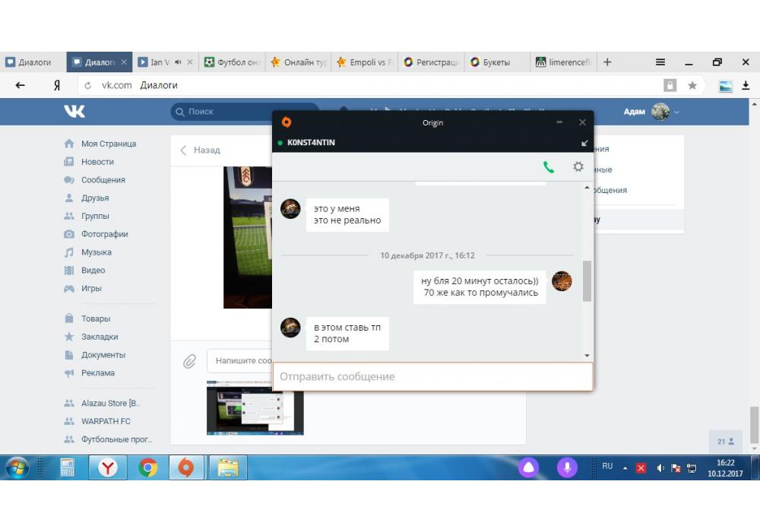Click the picture icon next to downloads
Viewport: 760px width, 532px height.
(x=725, y=86)
